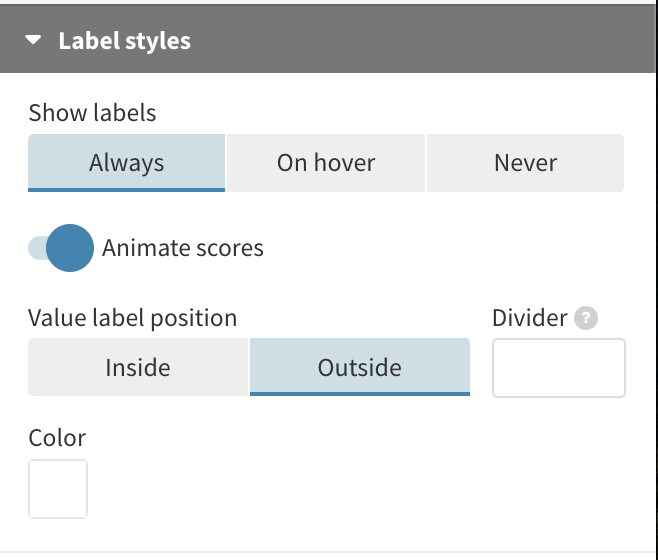The image size is (658, 560).
Task: Focus the Divider text field
Action: pyautogui.click(x=558, y=368)
